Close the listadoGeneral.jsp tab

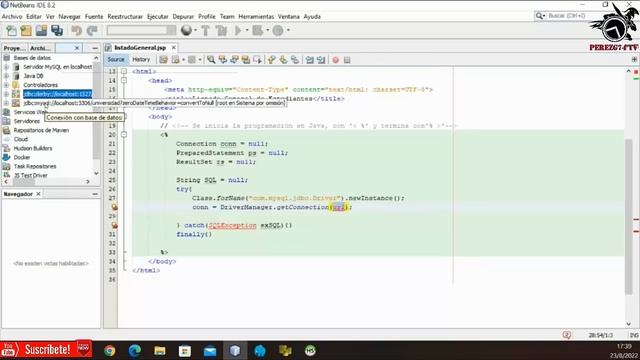click(x=173, y=48)
